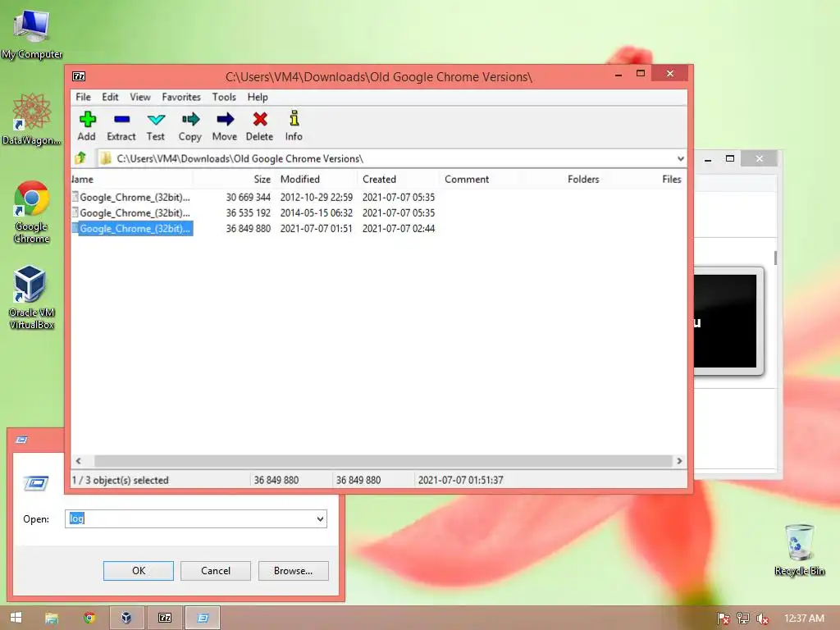Switch to 7-Zip taskbar button
The height and width of the screenshot is (630, 840).
pyautogui.click(x=165, y=618)
